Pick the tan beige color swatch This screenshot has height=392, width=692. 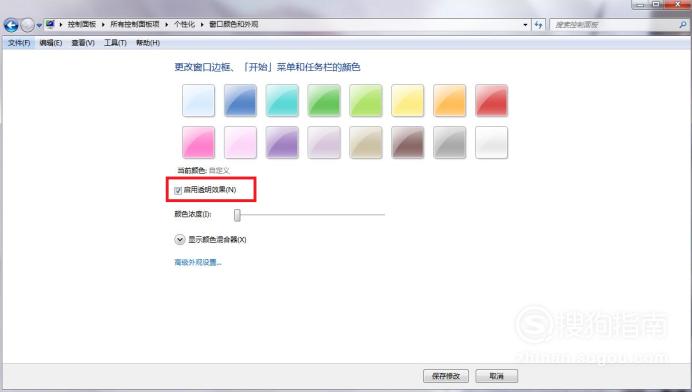click(366, 143)
